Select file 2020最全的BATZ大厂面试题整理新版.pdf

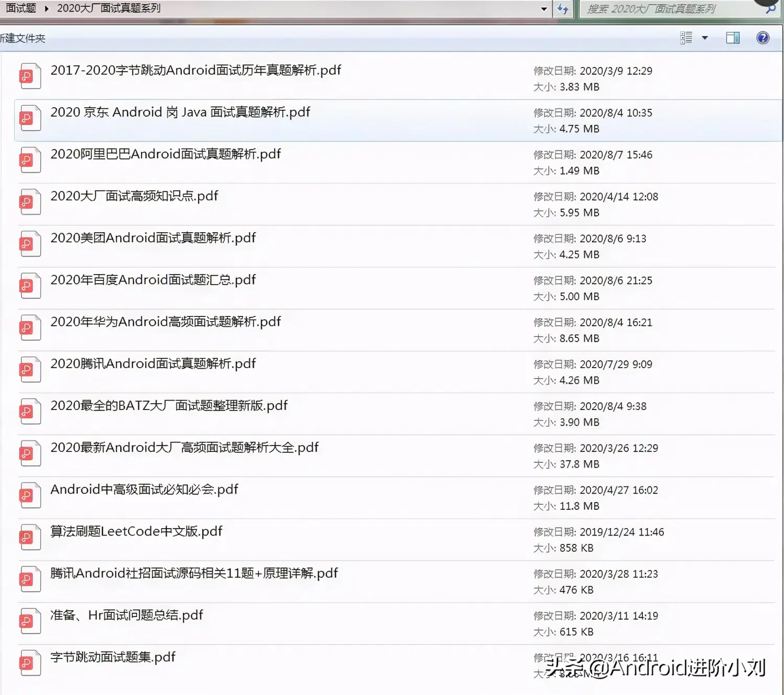169,405
